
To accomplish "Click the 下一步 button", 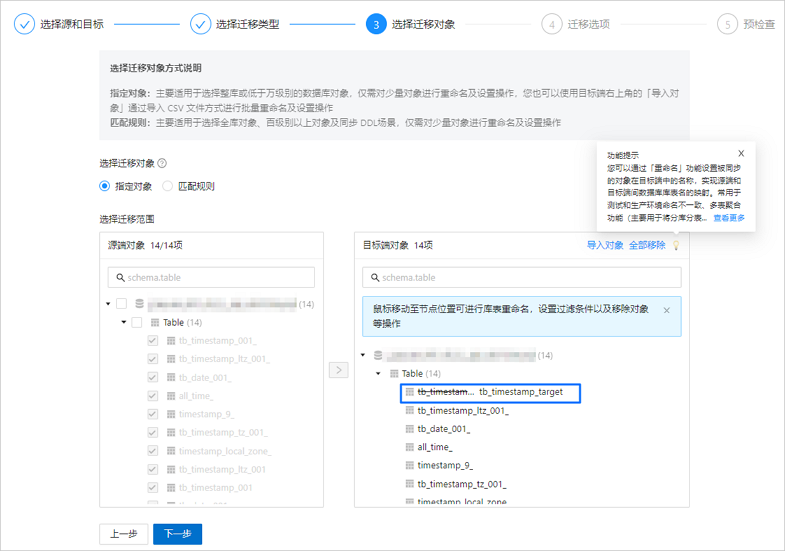I will 177,534.
